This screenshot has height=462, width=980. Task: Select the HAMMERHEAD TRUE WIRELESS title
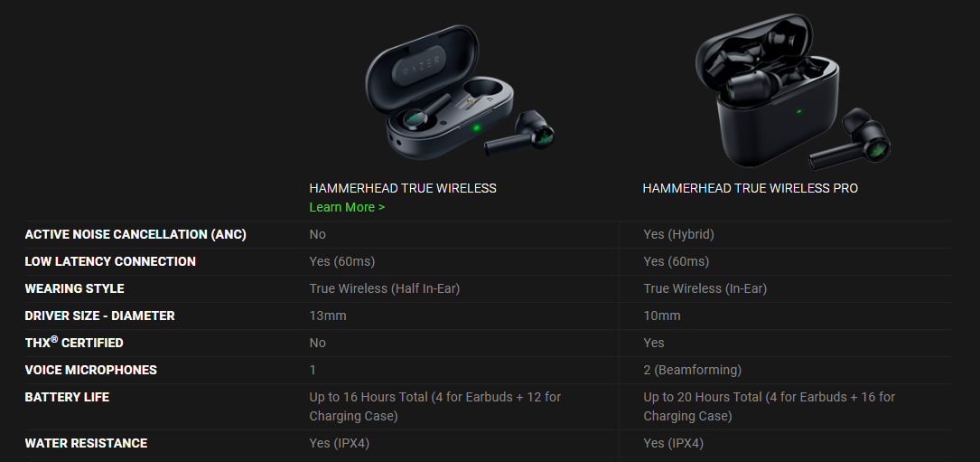[x=403, y=188]
